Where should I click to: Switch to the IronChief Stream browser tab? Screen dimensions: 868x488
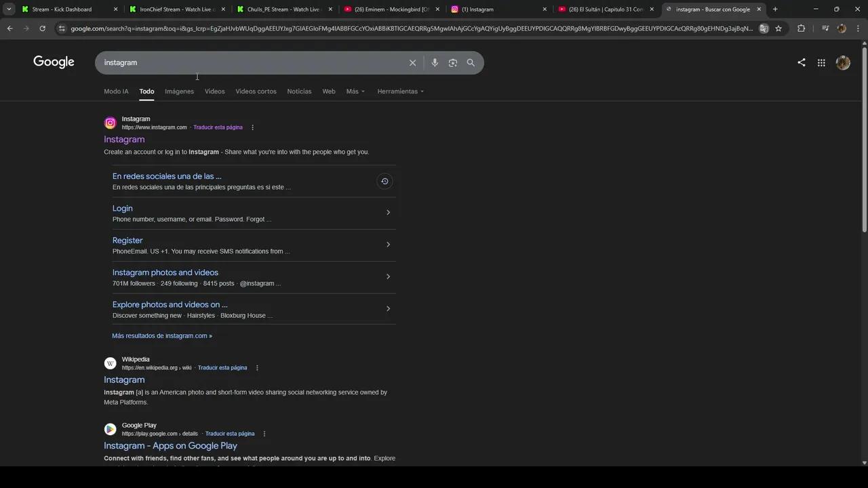pyautogui.click(x=176, y=9)
